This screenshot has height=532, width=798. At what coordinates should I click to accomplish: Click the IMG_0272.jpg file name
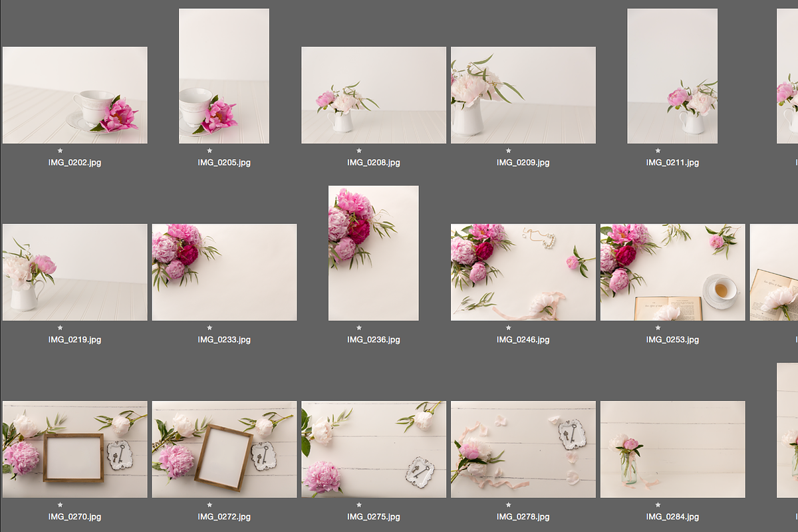(x=224, y=517)
